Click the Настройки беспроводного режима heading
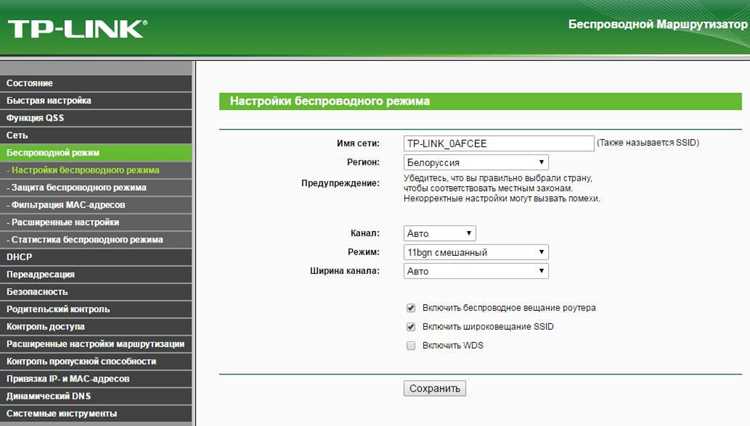750x426 pixels. (x=330, y=101)
